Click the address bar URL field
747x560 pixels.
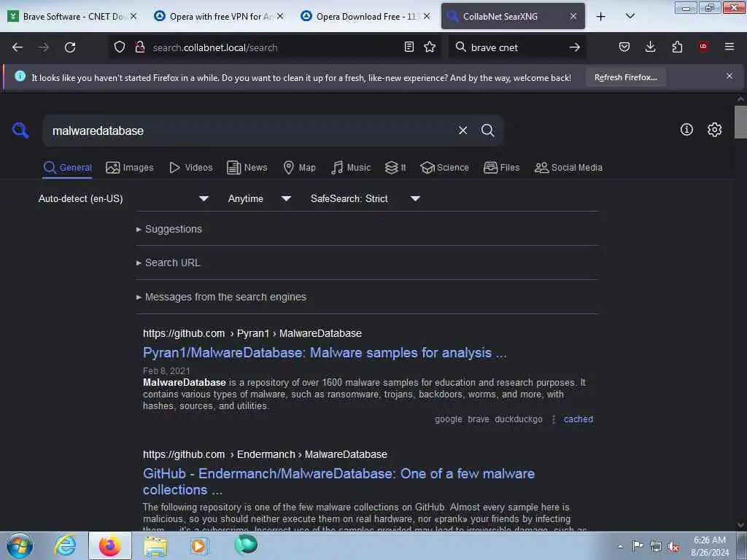click(275, 47)
